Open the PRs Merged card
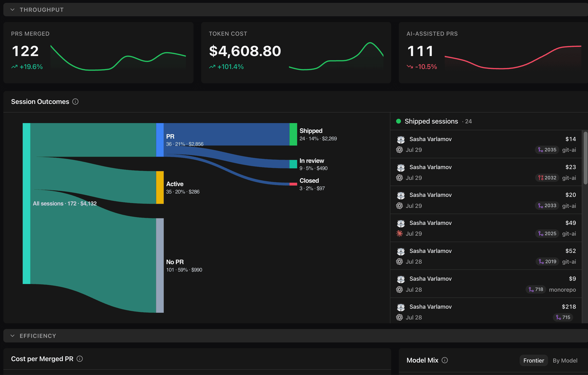 [98, 53]
